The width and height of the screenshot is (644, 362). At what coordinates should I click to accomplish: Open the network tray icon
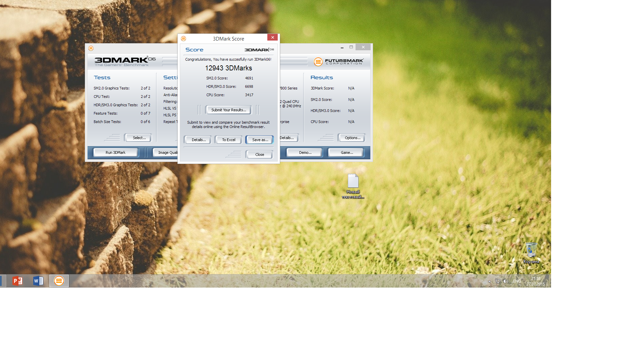pyautogui.click(x=497, y=281)
